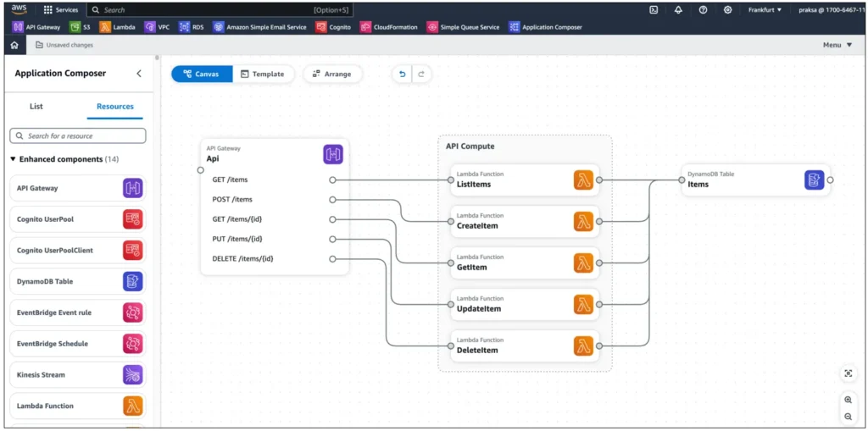Open Amazon Simple Email Service shortcut
Viewport: 868px width, 431px height.
point(259,26)
